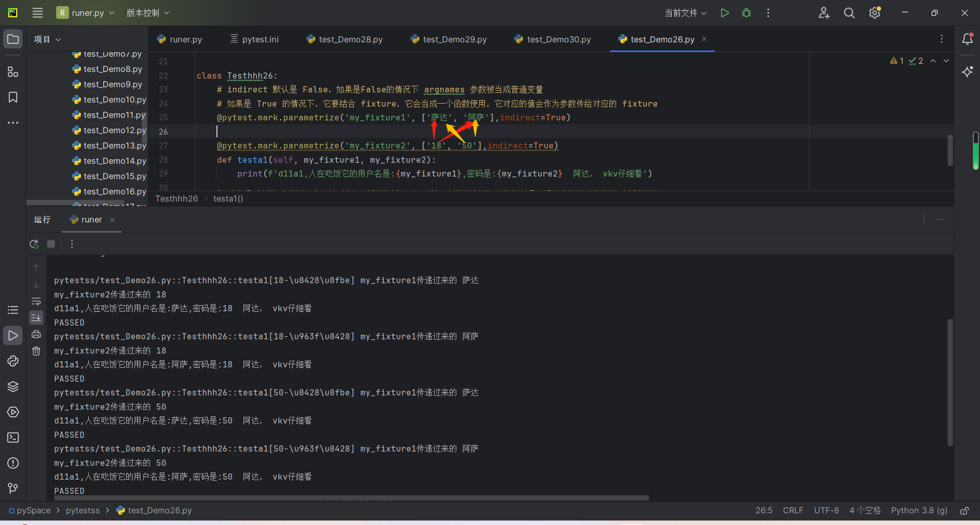Image resolution: width=980 pixels, height=525 pixels.
Task: Open the Python Console tool window
Action: click(13, 361)
